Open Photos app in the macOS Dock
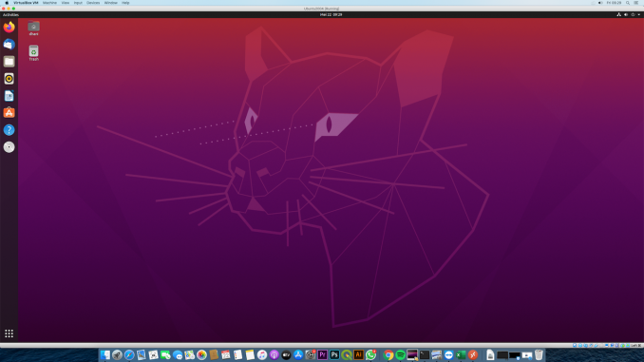Viewport: 644px width, 362px height. coord(201,355)
